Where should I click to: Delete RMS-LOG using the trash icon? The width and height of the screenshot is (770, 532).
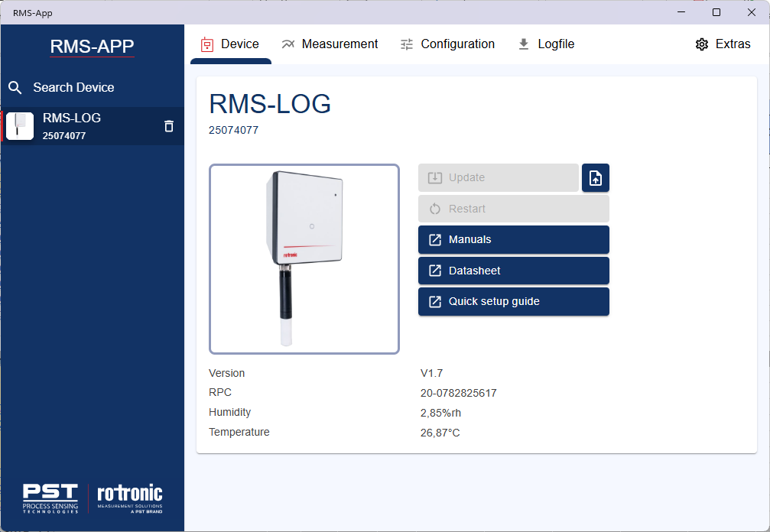pyautogui.click(x=167, y=126)
